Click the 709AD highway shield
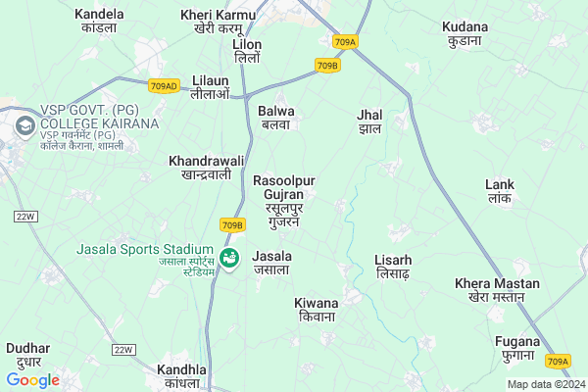This screenshot has width=588, height=392. [x=164, y=86]
